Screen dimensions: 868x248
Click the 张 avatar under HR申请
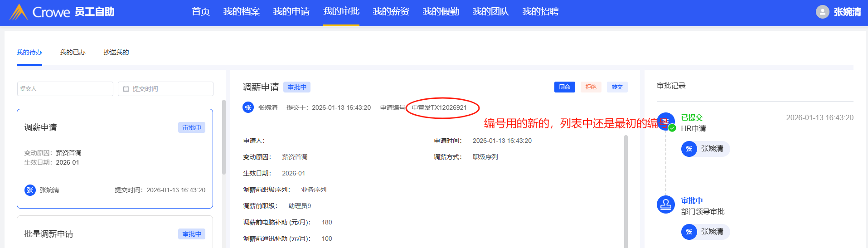tap(689, 149)
